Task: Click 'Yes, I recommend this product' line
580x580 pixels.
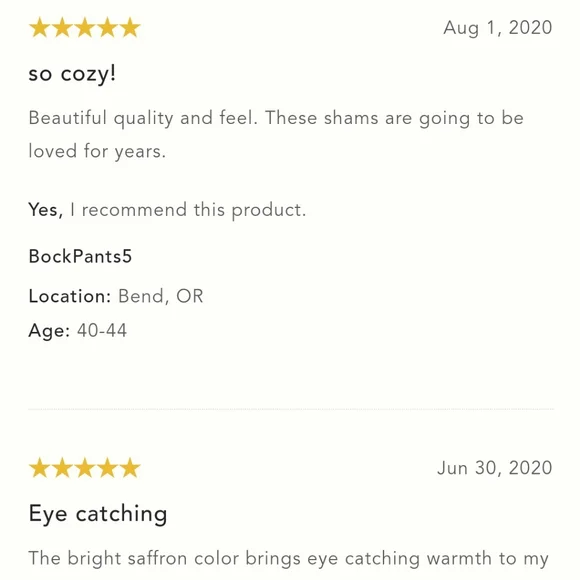Action: coord(167,210)
